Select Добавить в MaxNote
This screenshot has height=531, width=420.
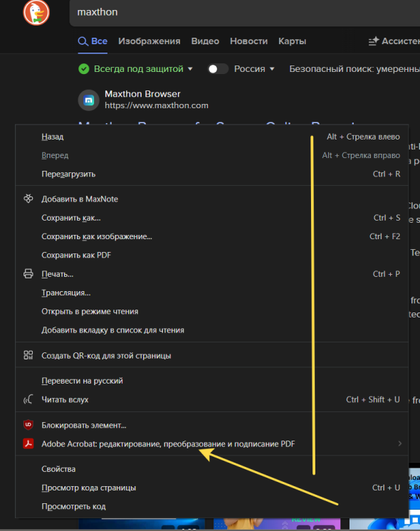click(x=211, y=199)
